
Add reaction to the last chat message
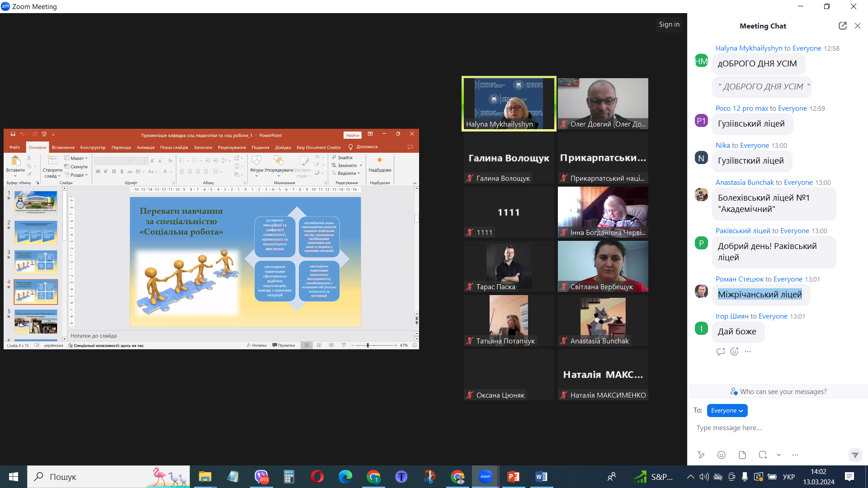tap(734, 352)
